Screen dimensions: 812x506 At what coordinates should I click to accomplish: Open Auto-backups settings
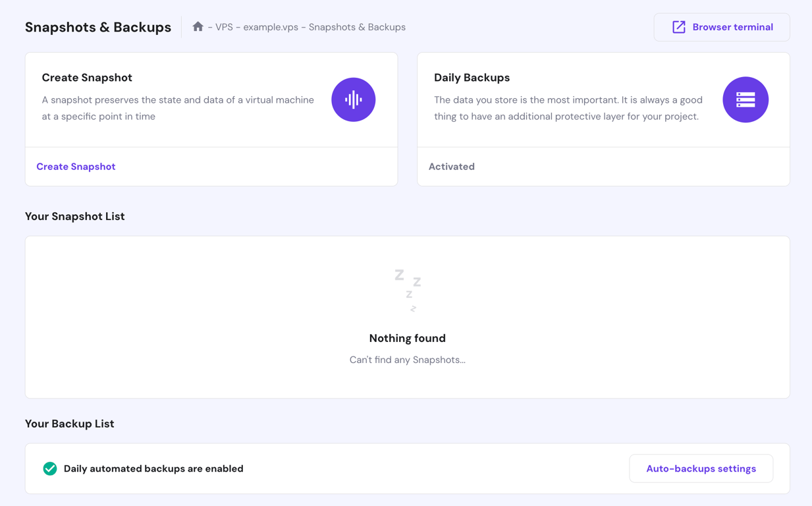click(x=701, y=468)
